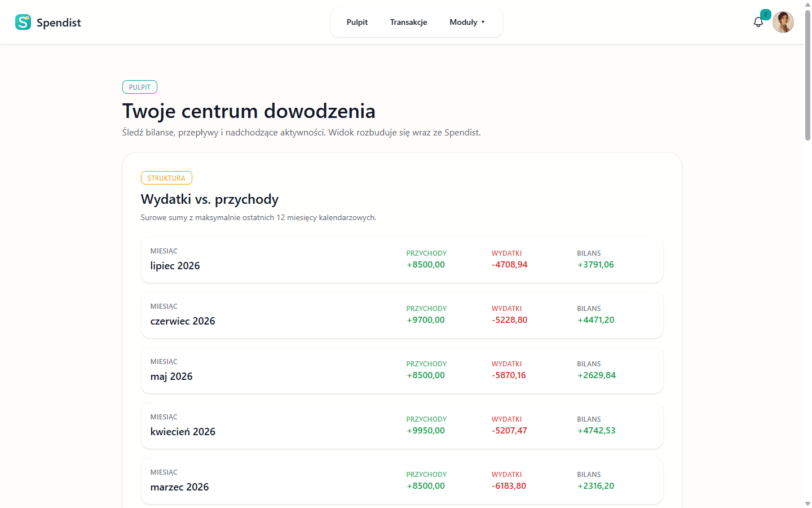
Task: Open the Transakcje page
Action: coord(408,22)
